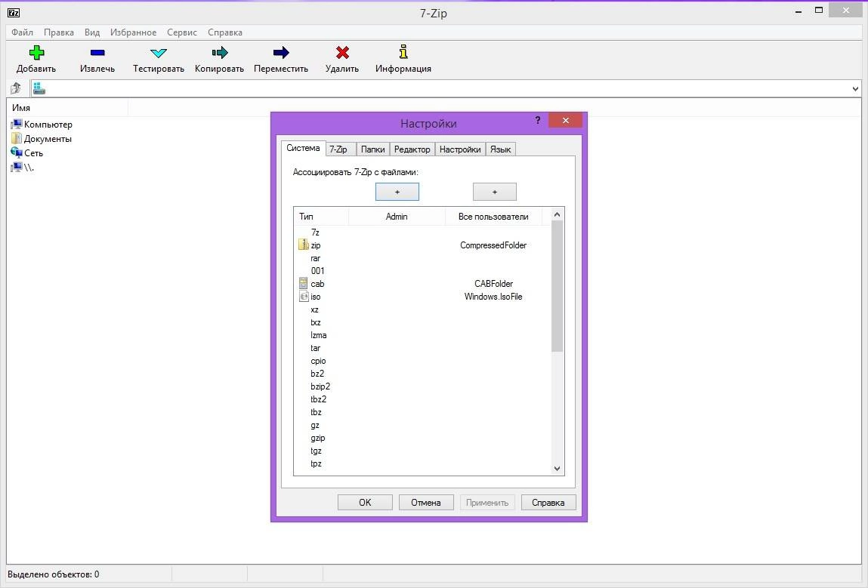
Task: Select the tbz2 file type row
Action: pos(423,399)
